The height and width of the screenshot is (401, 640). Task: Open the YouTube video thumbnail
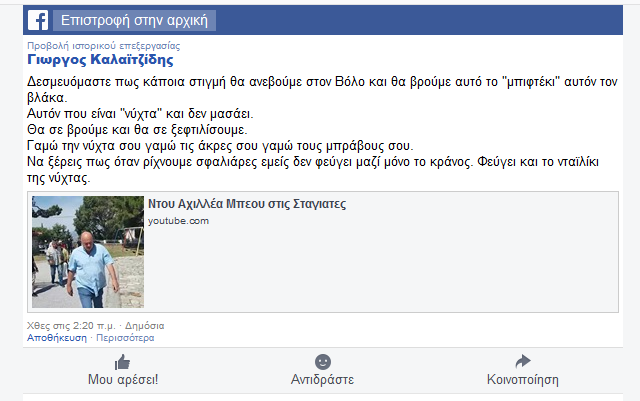point(88,252)
